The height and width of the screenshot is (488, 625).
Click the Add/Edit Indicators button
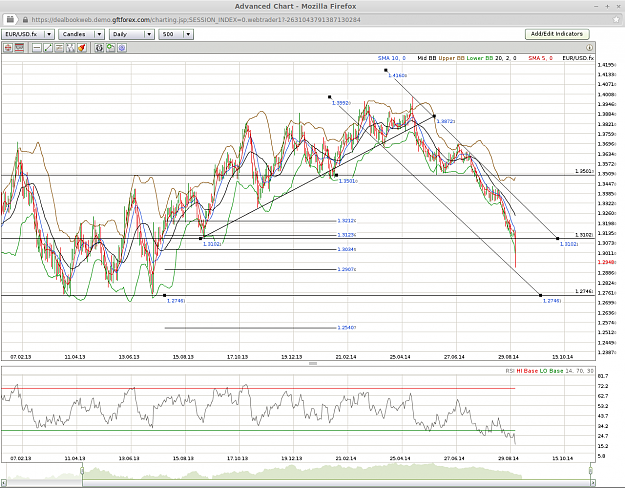(557, 34)
